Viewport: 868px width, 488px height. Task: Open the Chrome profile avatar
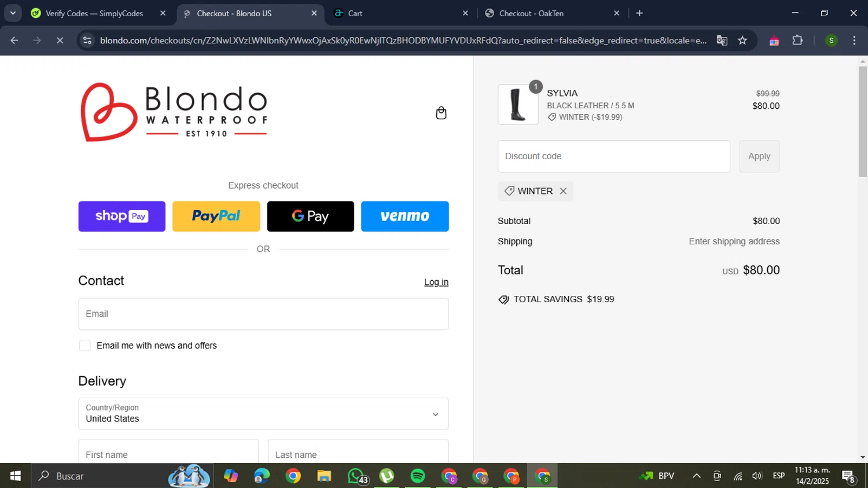(831, 41)
